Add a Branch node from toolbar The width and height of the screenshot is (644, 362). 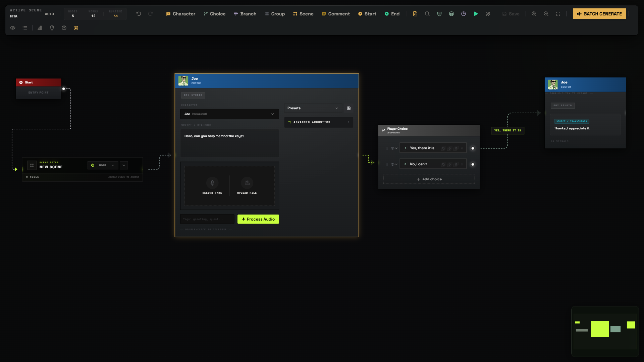[x=245, y=14]
